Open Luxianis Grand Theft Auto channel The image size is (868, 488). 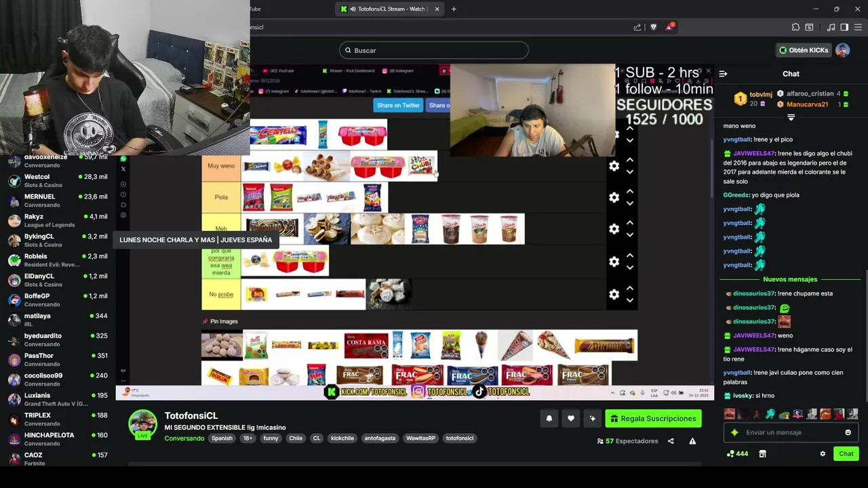coord(57,399)
